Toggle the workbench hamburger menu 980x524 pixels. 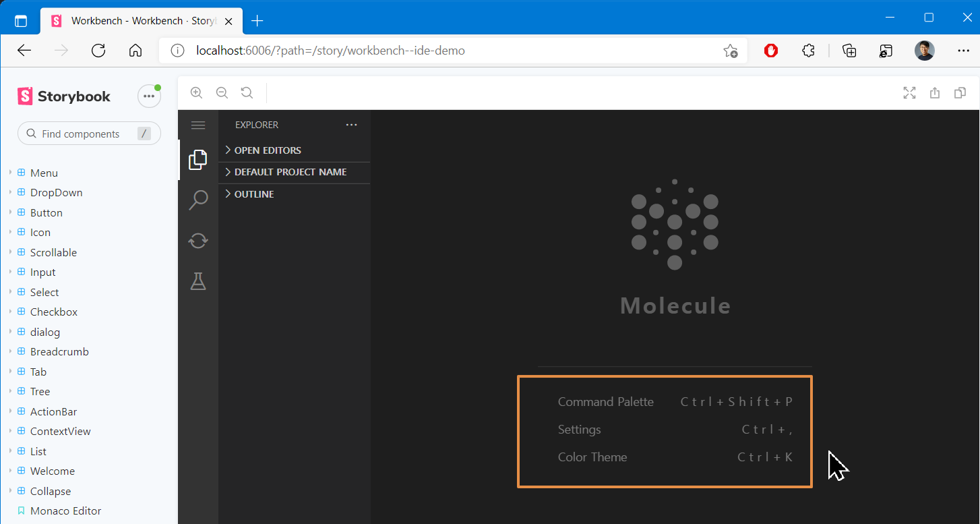tap(197, 125)
